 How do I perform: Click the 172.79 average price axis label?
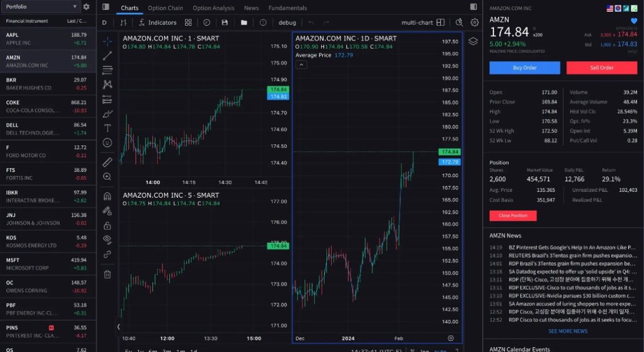click(449, 162)
